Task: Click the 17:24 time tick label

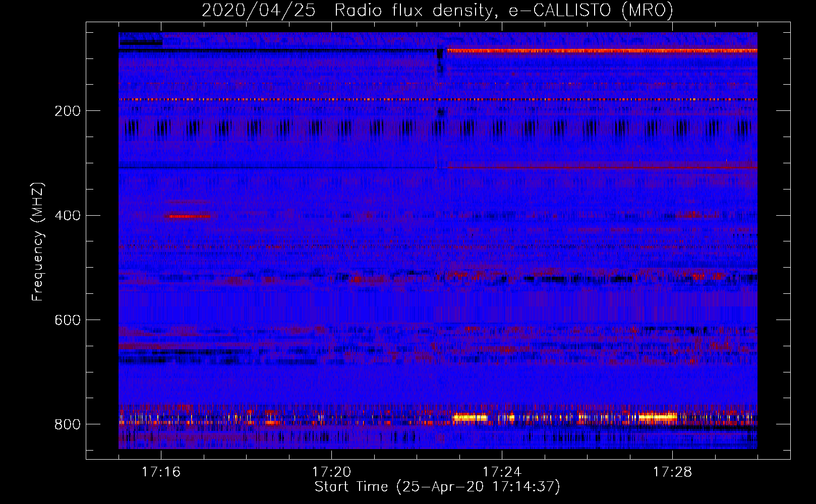Action: 502,472
